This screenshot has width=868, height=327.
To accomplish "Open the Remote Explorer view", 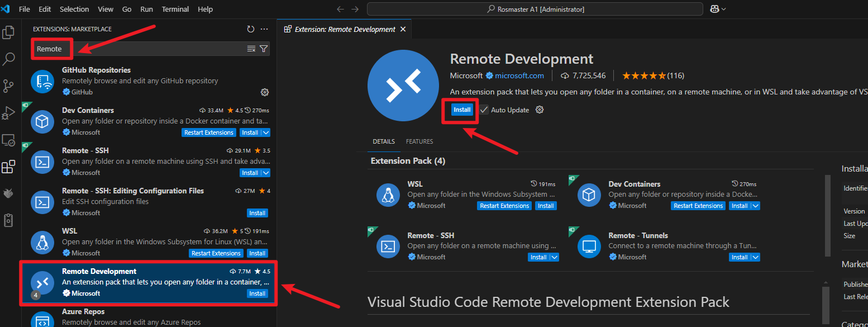I will point(8,140).
